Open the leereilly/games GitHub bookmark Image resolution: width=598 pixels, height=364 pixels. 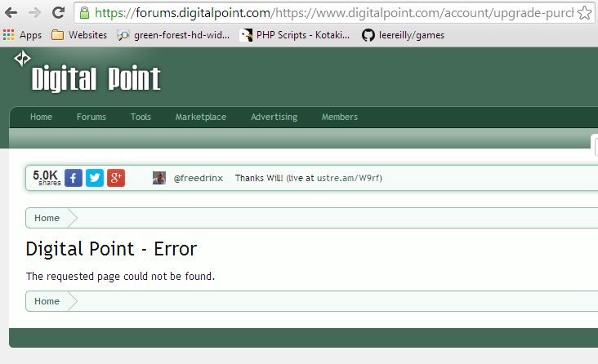[x=403, y=35]
